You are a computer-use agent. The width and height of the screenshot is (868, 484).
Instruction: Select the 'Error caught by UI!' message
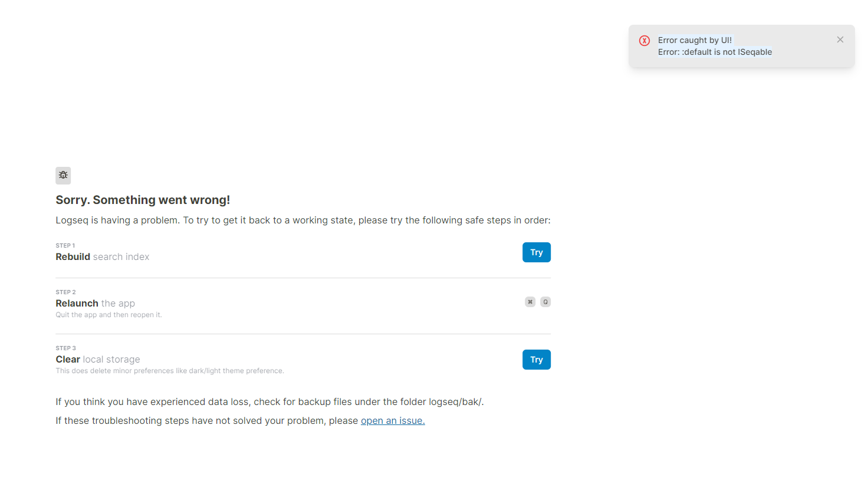point(695,39)
